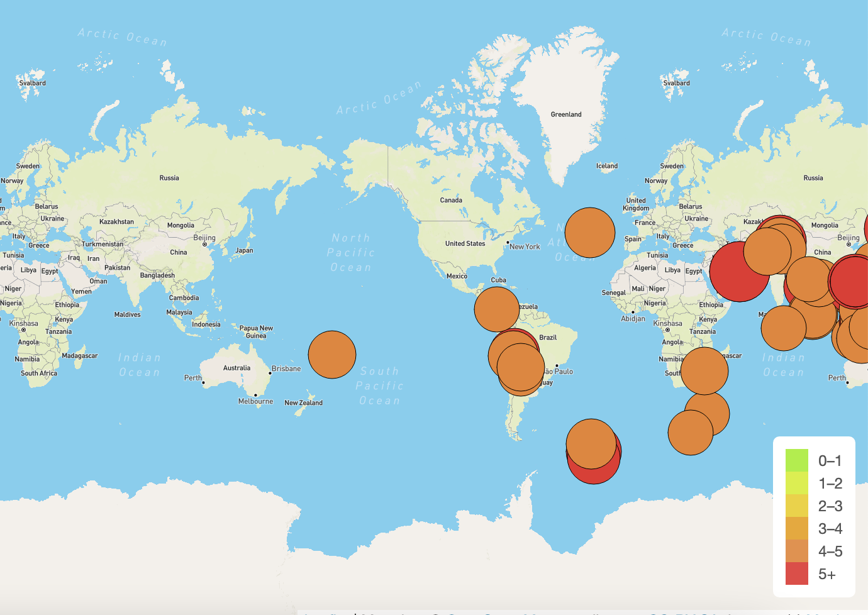Click the "Papua New Guinea" map label

pyautogui.click(x=256, y=331)
